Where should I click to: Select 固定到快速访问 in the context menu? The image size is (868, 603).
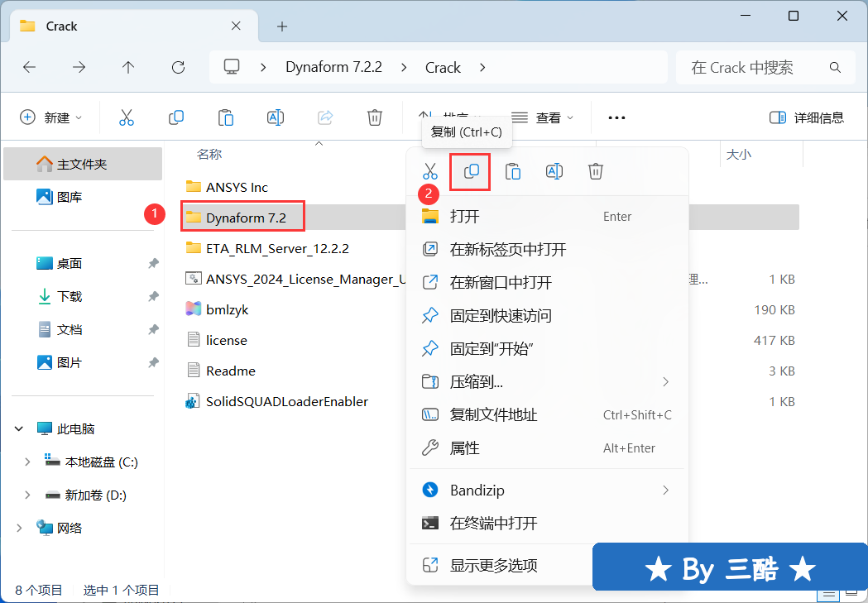click(548, 316)
